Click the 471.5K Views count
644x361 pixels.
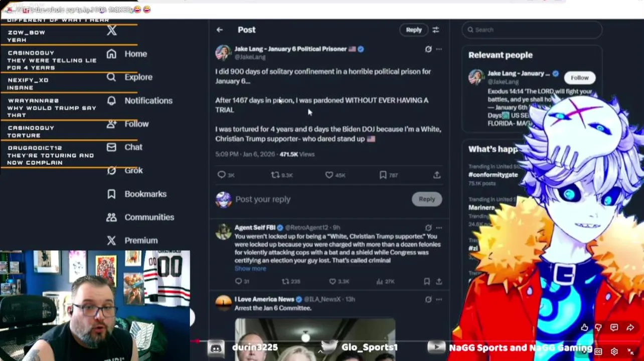click(297, 154)
